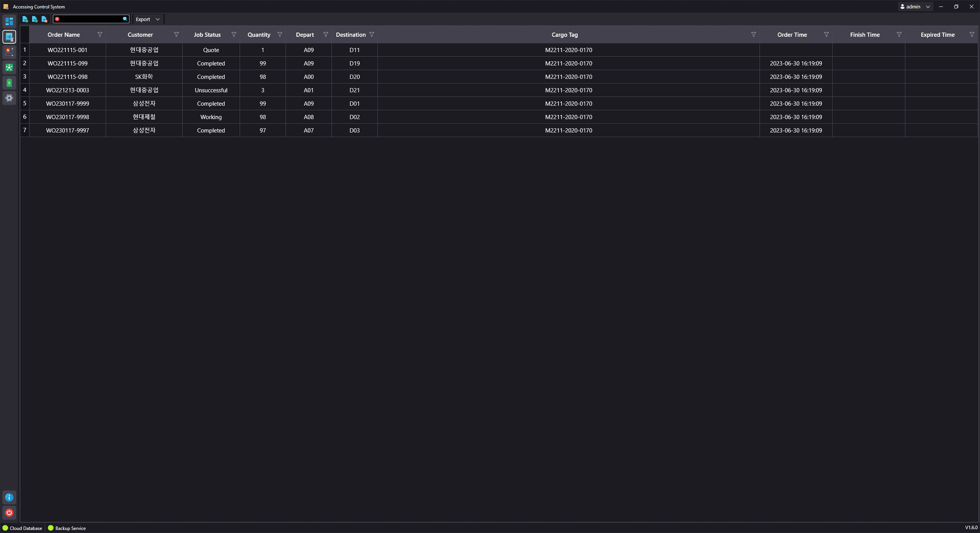Click the blue info icon in the sidebar

pos(9,497)
